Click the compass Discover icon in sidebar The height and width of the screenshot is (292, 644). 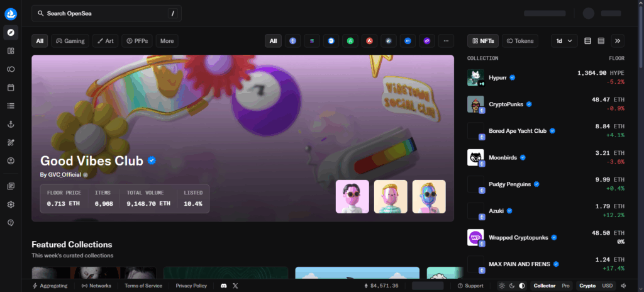(x=11, y=33)
